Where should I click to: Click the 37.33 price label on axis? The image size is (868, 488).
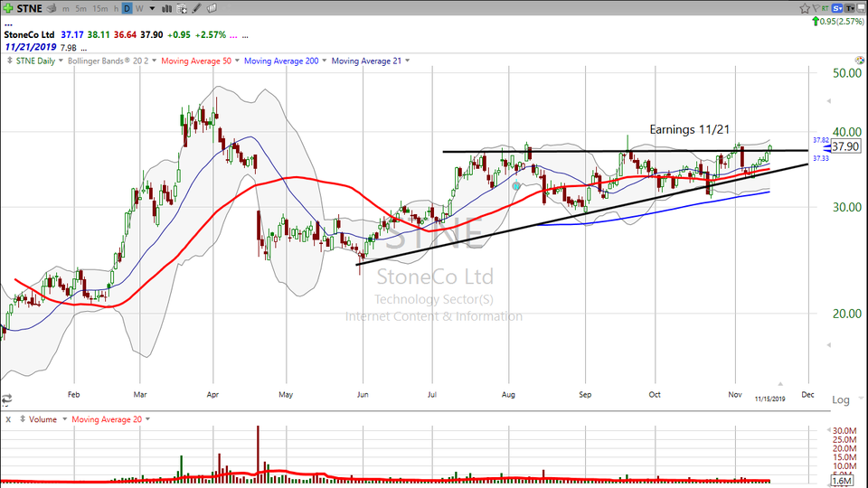coord(821,158)
